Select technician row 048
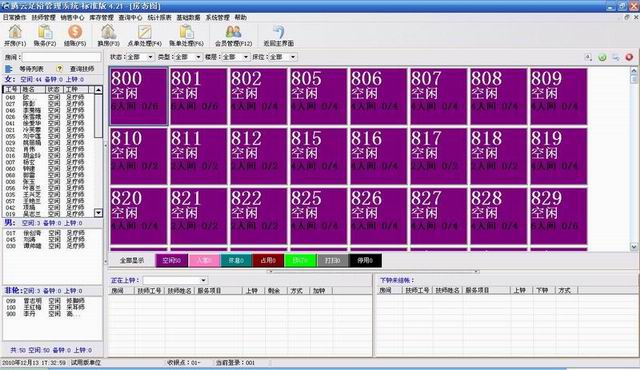The width and height of the screenshot is (640, 370). pos(48,97)
